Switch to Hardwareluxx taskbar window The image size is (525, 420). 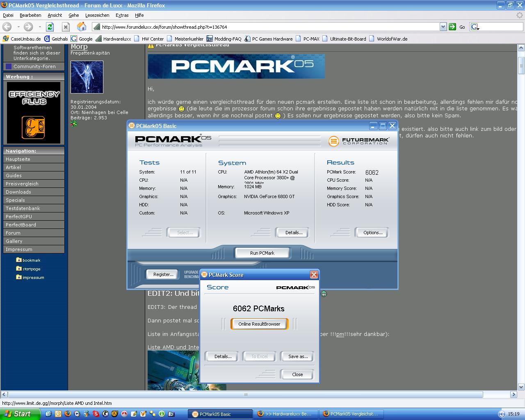click(x=285, y=414)
